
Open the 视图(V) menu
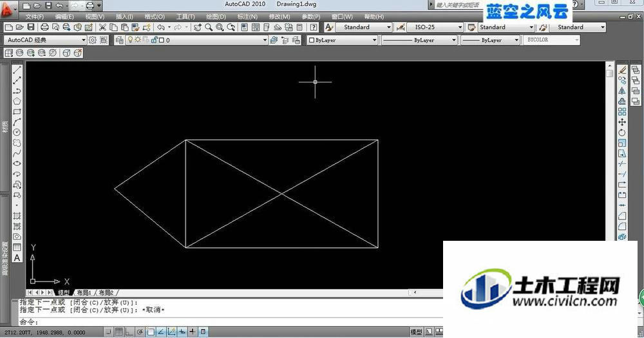tap(95, 17)
